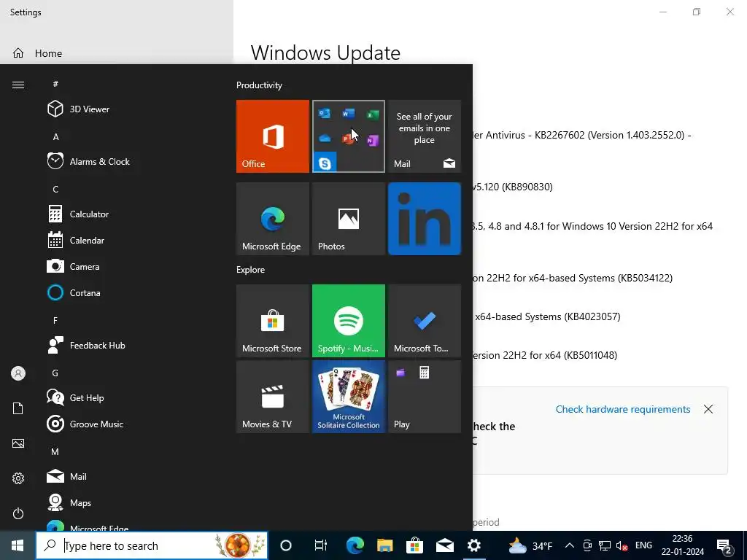
Task: Open Settings from the Start sidebar gear
Action: pyautogui.click(x=18, y=478)
